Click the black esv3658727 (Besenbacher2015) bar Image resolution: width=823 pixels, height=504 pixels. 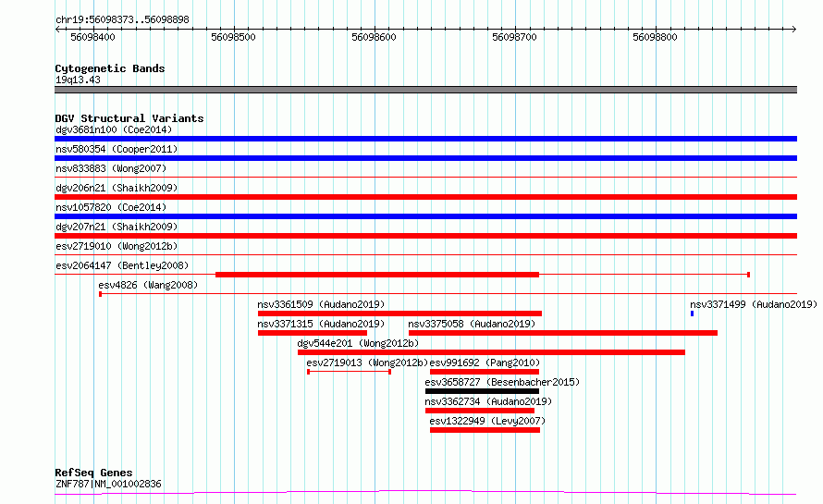pyautogui.click(x=482, y=391)
